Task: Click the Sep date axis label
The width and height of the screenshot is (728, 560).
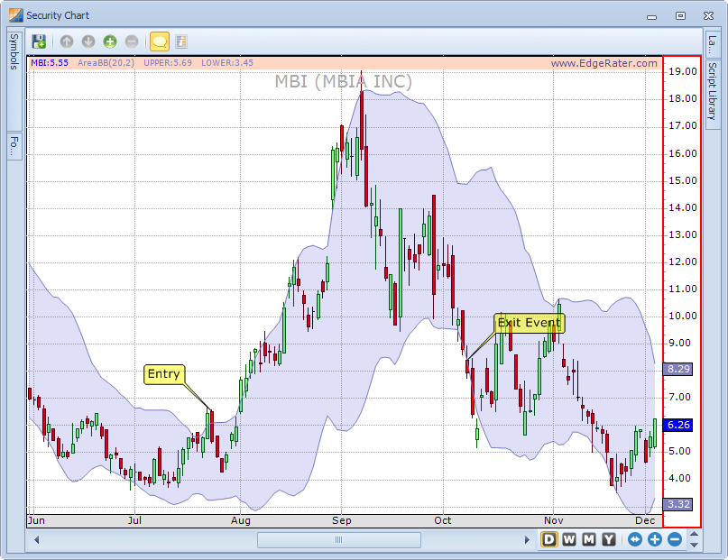Action: click(x=342, y=520)
